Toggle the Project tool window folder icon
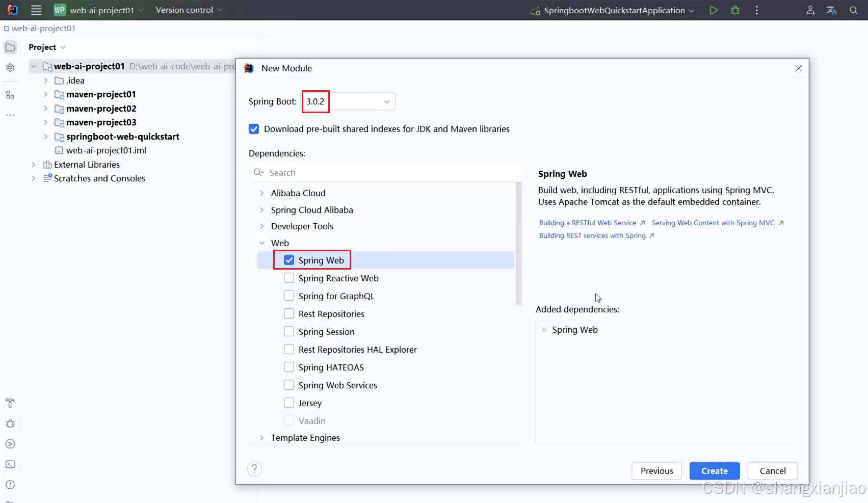Viewport: 868px width, 503px height. coord(10,47)
